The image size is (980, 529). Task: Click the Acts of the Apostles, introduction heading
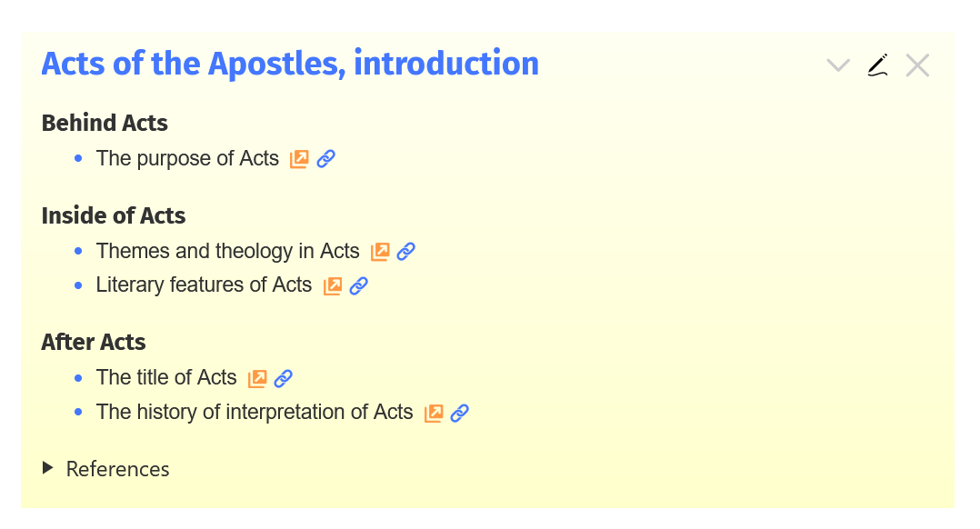point(290,64)
